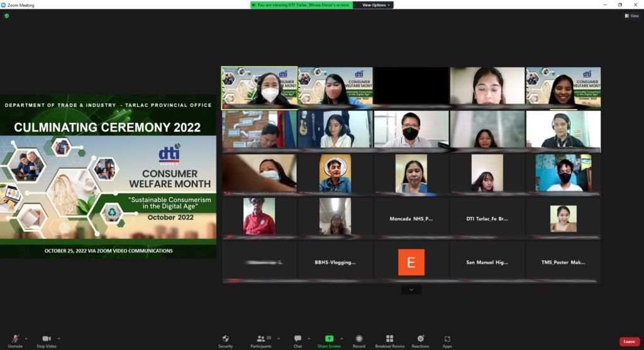Click the green Share Screen button
The height and width of the screenshot is (350, 644).
coord(329,341)
